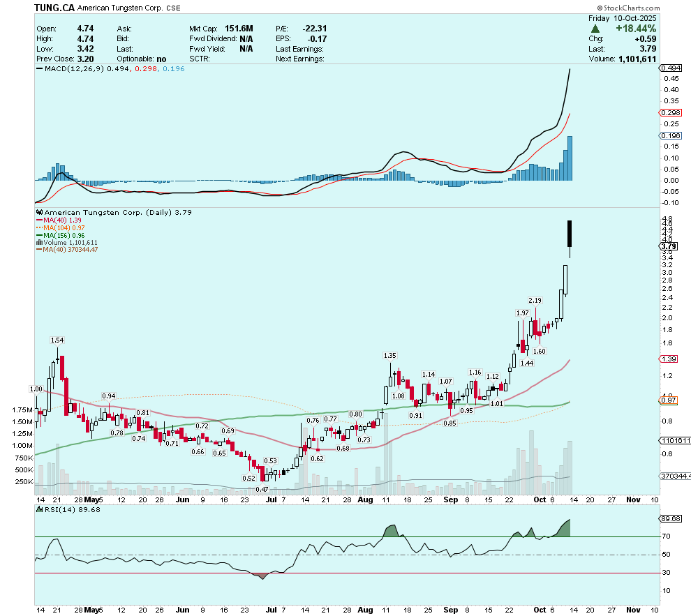
Task: Click the 1.54 April peak price label
Action: coord(57,340)
